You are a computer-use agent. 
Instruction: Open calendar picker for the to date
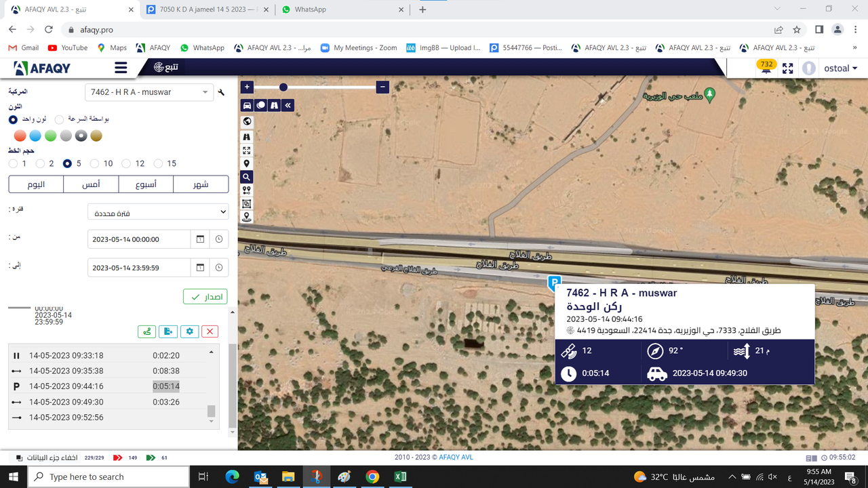coord(200,268)
